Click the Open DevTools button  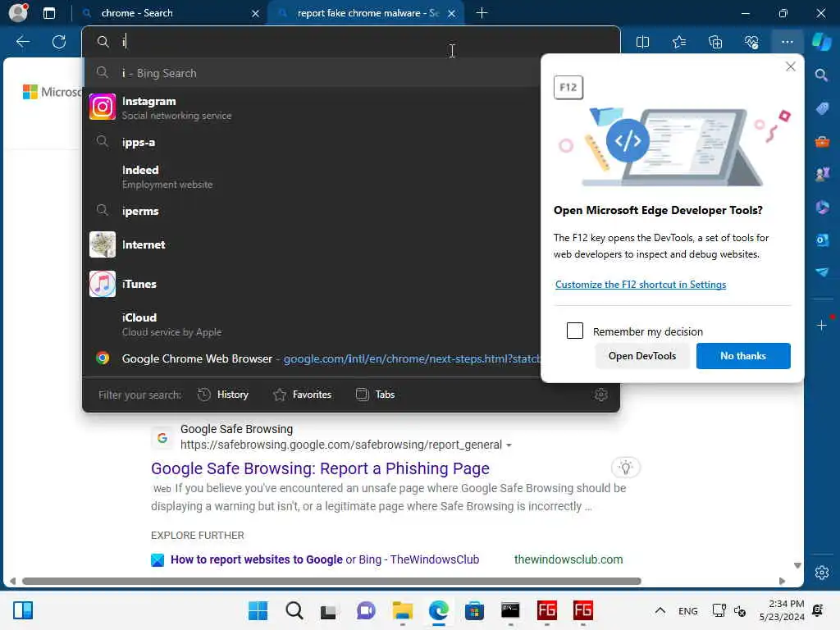(x=641, y=356)
